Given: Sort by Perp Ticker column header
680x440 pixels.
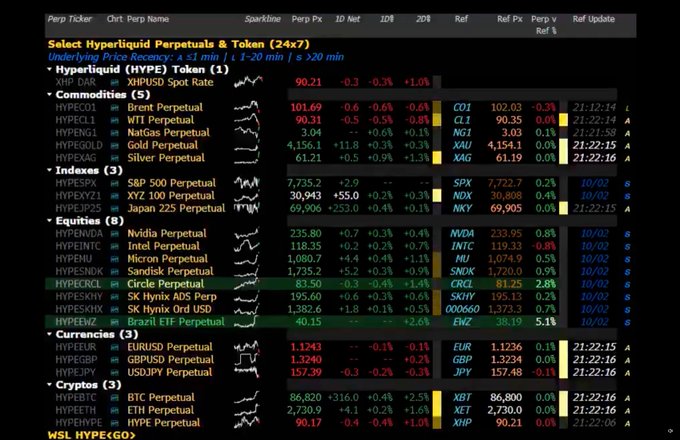Looking at the screenshot, I should 69,19.
